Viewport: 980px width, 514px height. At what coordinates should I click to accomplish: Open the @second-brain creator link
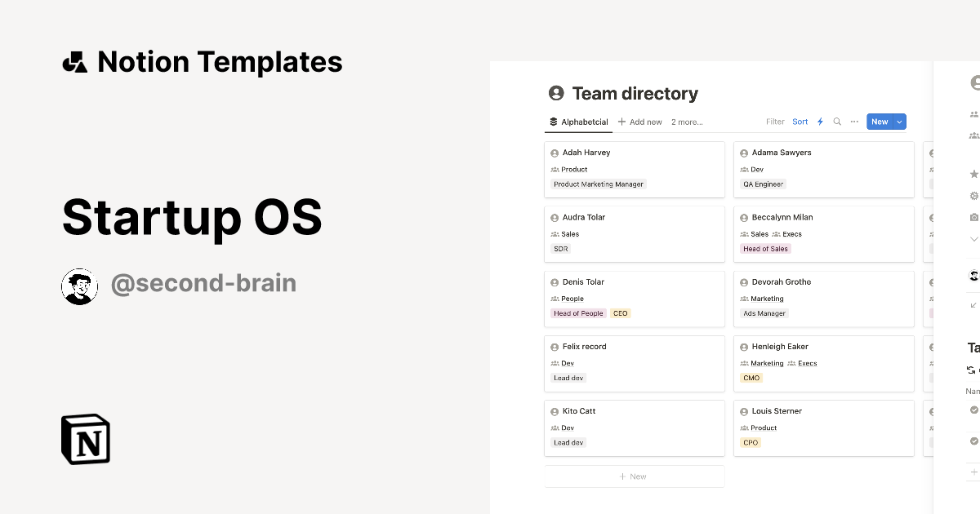point(203,283)
